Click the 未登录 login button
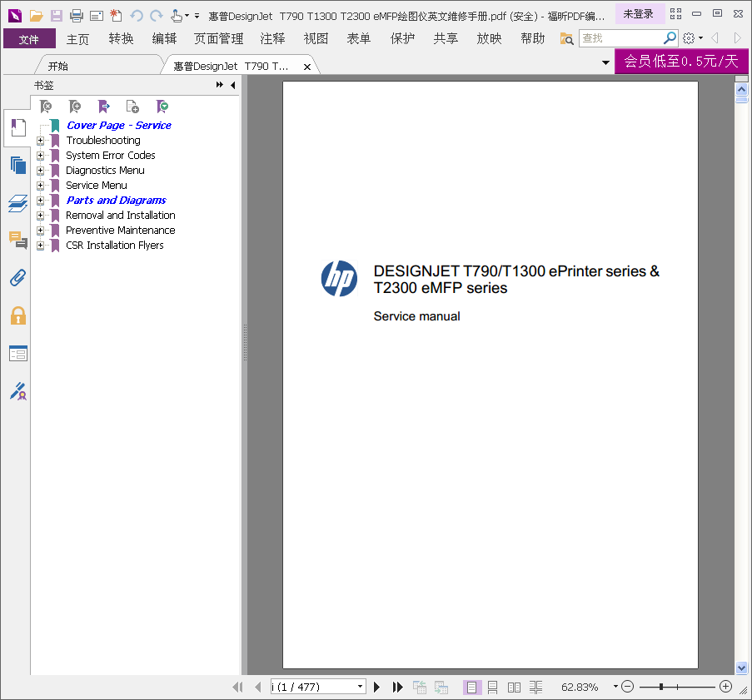 (x=639, y=14)
